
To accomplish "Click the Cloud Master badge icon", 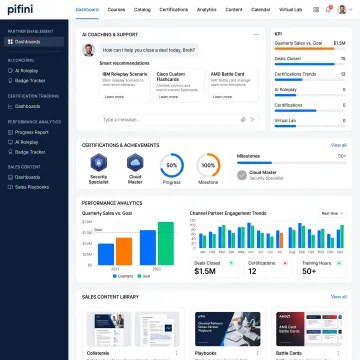I will (135, 163).
